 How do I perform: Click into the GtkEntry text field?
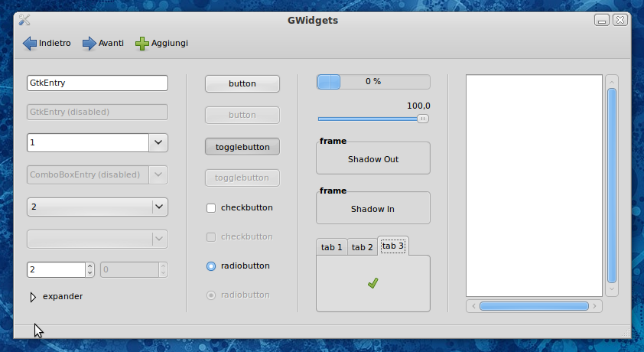click(x=97, y=83)
